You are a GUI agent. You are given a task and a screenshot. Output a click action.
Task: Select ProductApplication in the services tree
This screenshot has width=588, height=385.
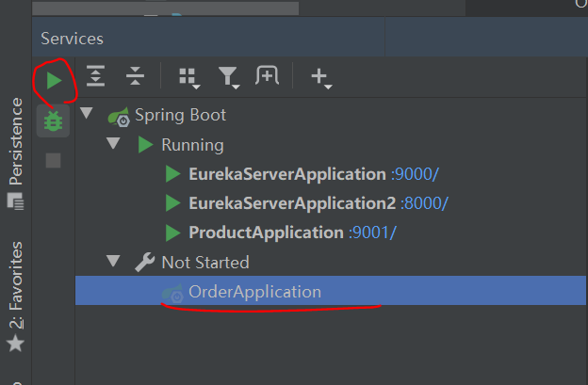(267, 233)
